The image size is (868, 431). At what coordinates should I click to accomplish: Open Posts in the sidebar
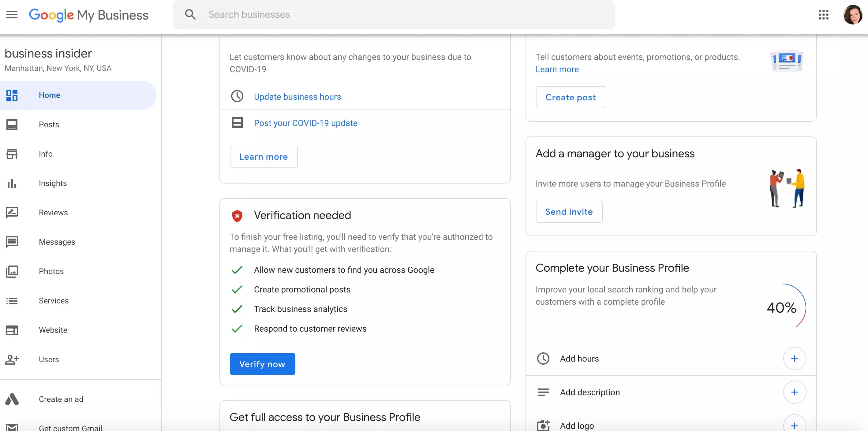[x=78, y=124]
